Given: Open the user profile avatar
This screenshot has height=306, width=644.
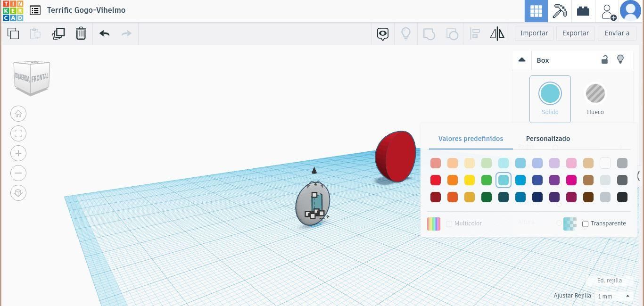Looking at the screenshot, I should click(630, 11).
